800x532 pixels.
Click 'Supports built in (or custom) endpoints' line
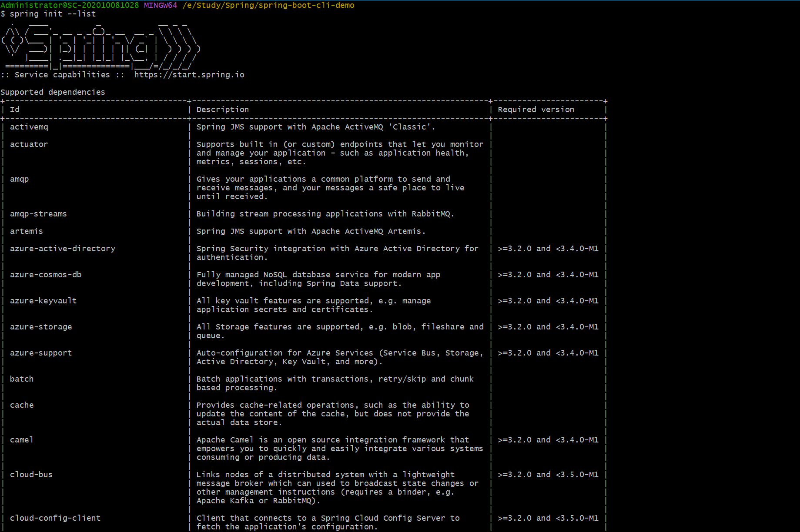[340, 144]
